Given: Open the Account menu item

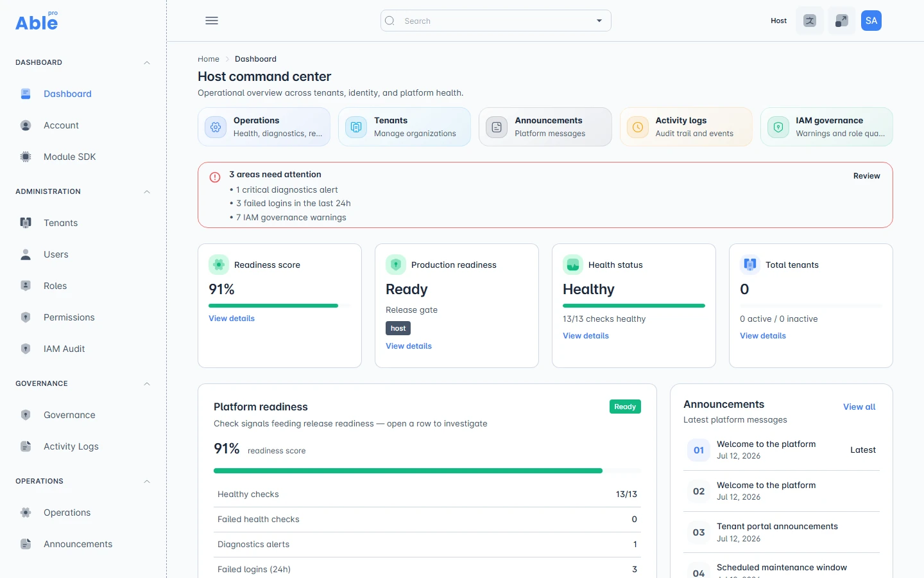Looking at the screenshot, I should [83, 125].
